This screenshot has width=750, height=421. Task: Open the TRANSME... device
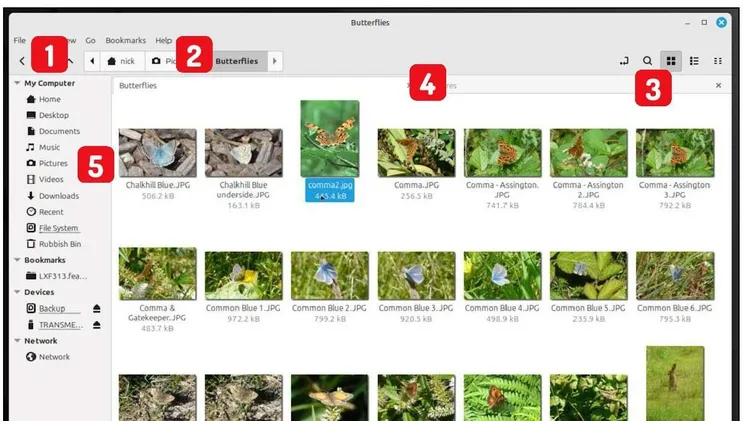[61, 325]
